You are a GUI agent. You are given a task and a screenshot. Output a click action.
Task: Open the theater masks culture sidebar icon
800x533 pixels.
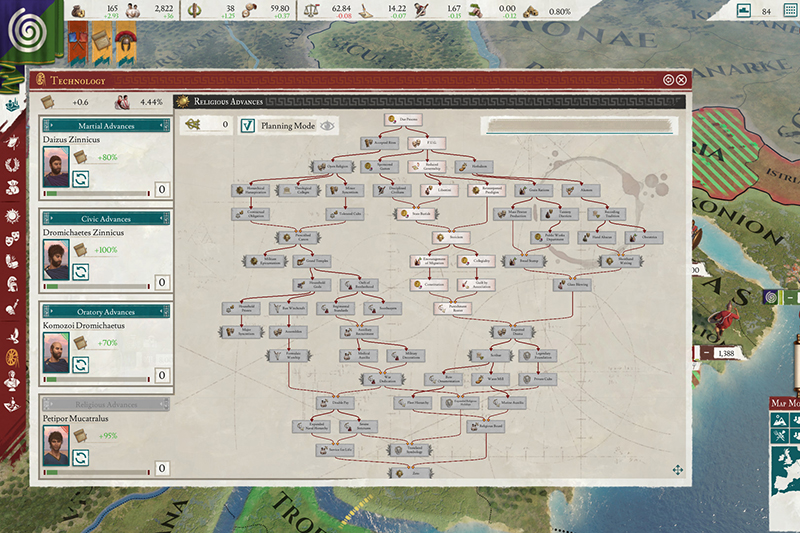pyautogui.click(x=12, y=239)
